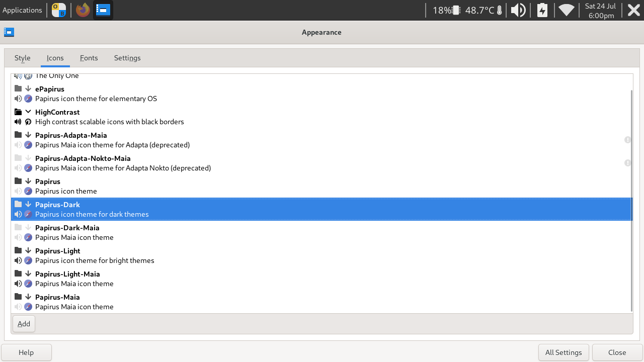Click the speaker preview icon of HighContrast

(18, 122)
